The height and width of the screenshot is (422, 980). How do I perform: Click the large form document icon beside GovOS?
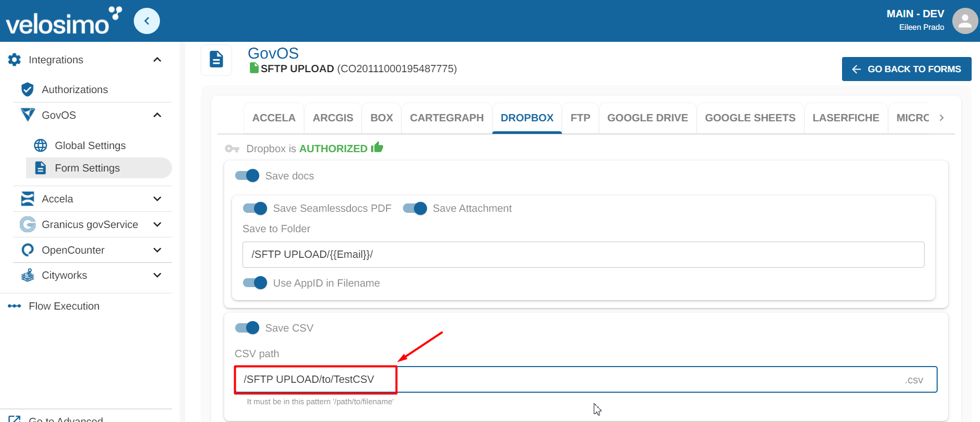[216, 59]
